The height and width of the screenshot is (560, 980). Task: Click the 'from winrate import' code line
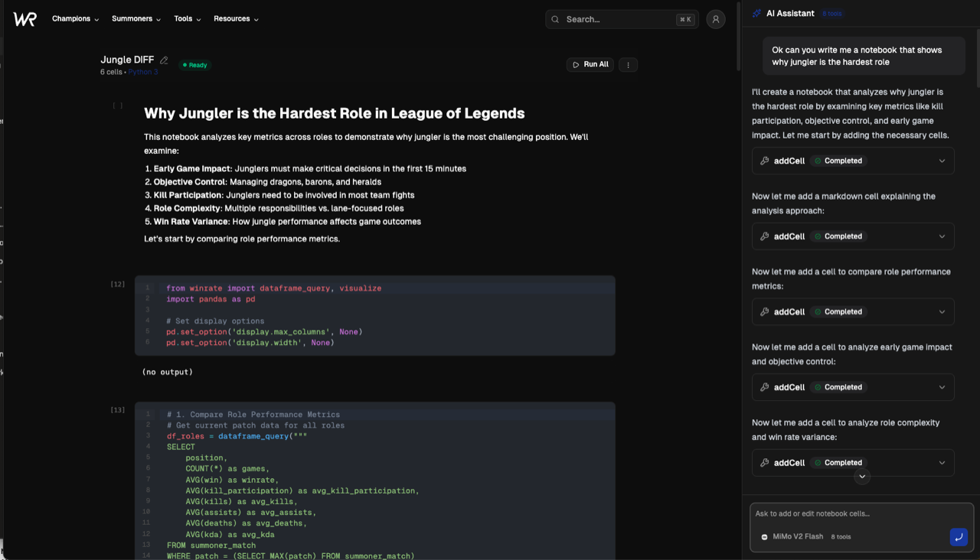[x=273, y=288]
